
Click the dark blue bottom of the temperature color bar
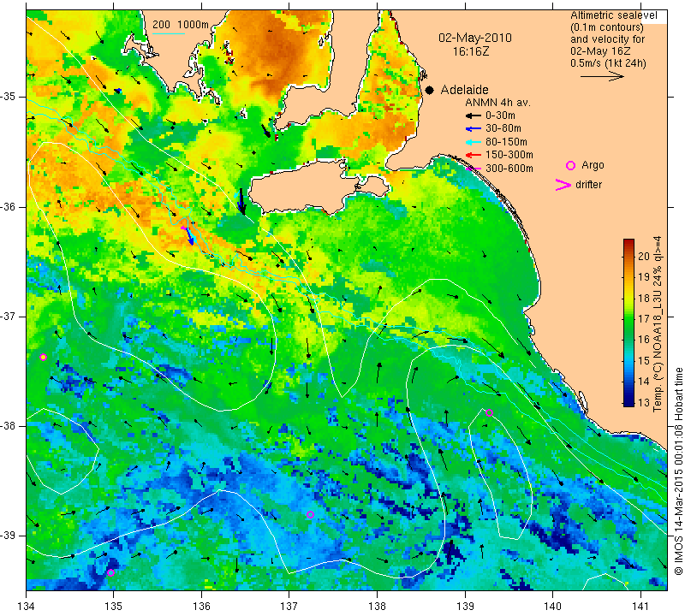coord(628,402)
